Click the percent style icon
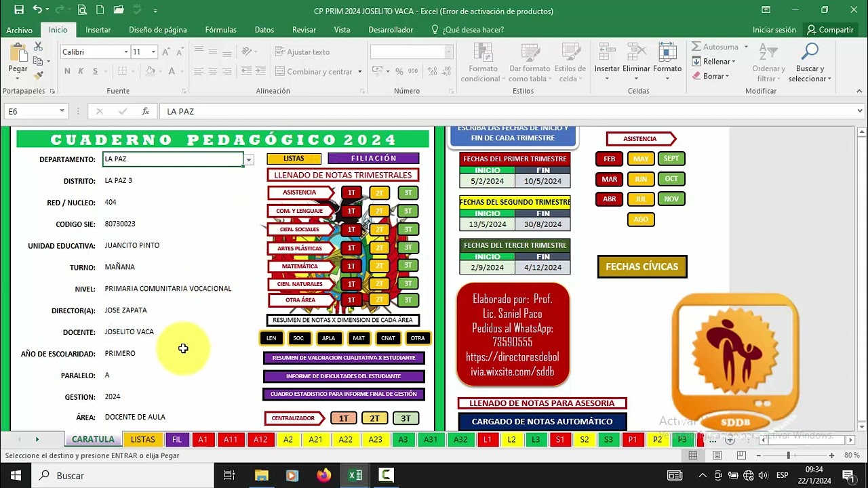Screen dimensions: 868x488 point(399,71)
